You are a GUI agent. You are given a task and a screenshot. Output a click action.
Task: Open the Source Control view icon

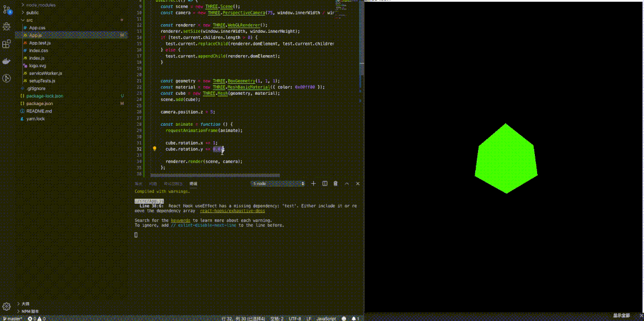[6, 10]
